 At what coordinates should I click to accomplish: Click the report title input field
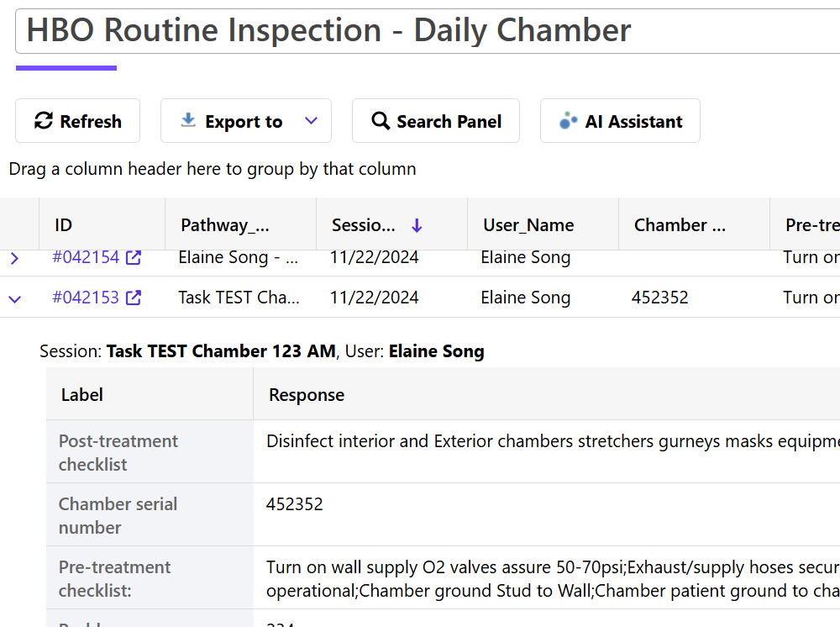tap(328, 30)
